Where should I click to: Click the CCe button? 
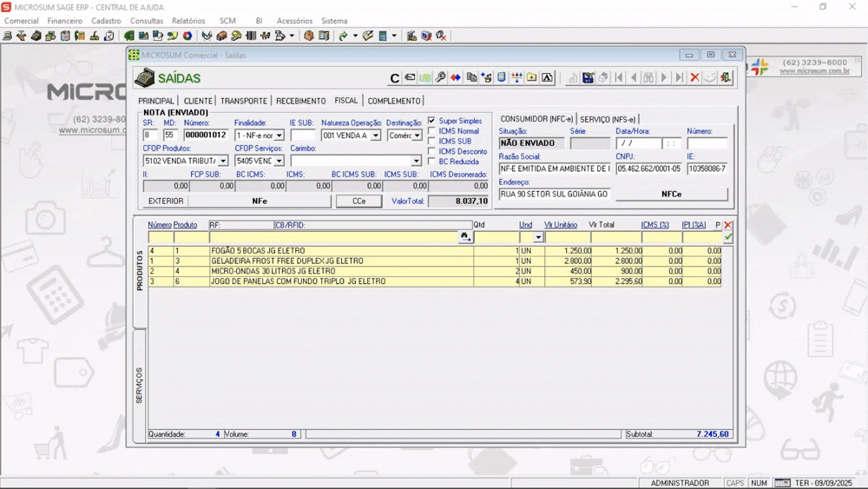click(x=359, y=202)
